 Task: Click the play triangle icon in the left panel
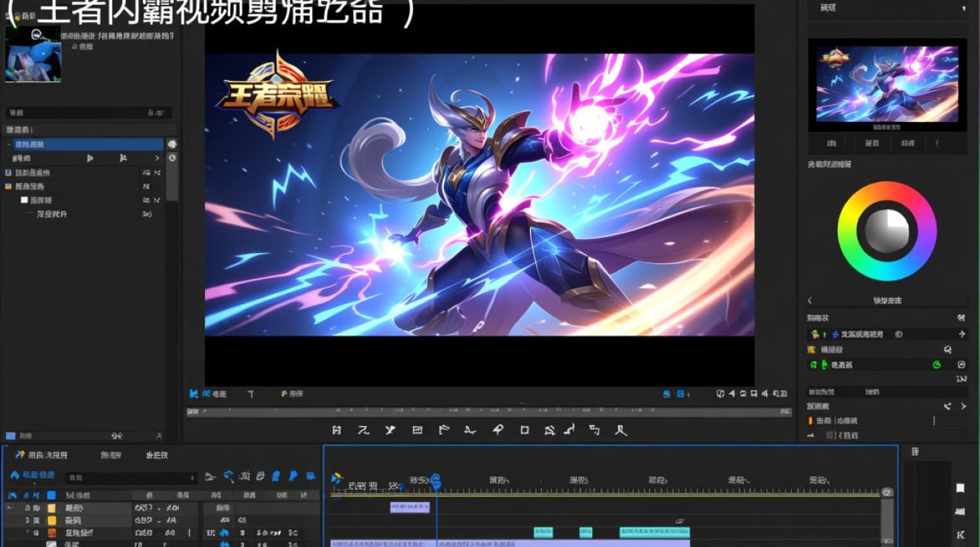90,158
